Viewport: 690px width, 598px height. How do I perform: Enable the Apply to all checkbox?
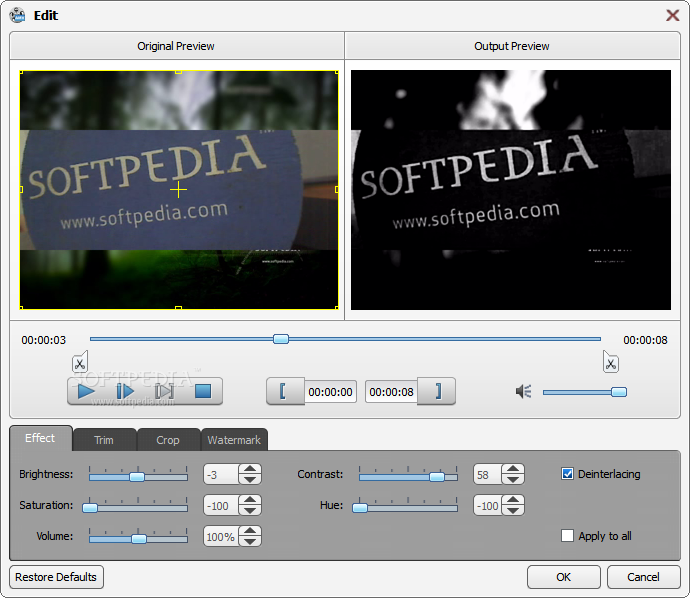point(568,536)
